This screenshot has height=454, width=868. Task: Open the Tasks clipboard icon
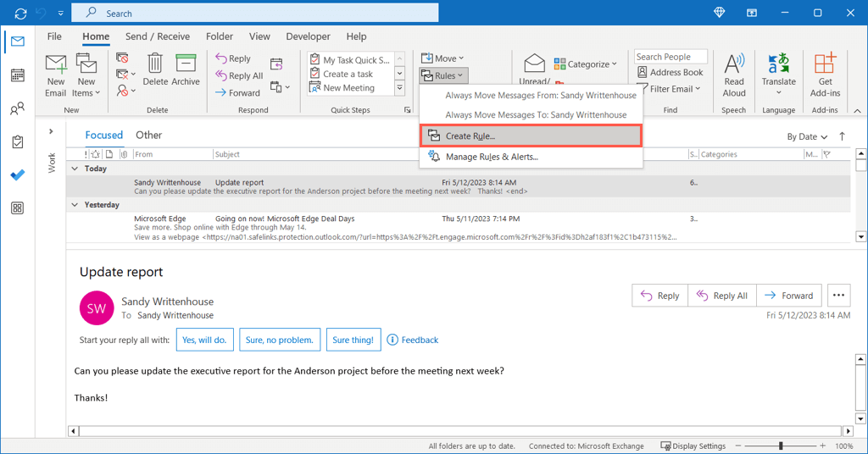pyautogui.click(x=18, y=142)
